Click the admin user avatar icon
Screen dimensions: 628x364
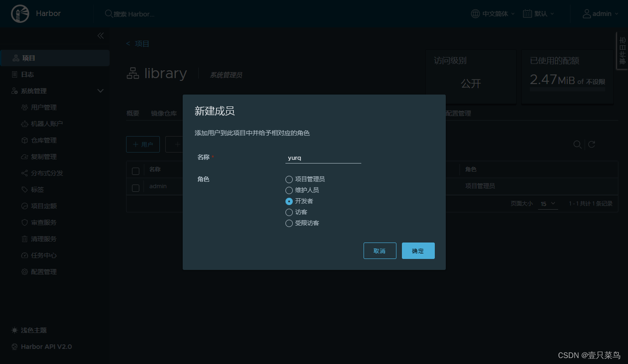[x=586, y=14]
